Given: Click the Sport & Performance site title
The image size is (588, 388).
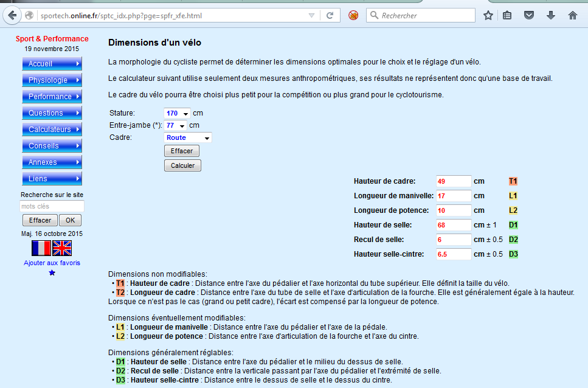Looking at the screenshot, I should pos(52,38).
